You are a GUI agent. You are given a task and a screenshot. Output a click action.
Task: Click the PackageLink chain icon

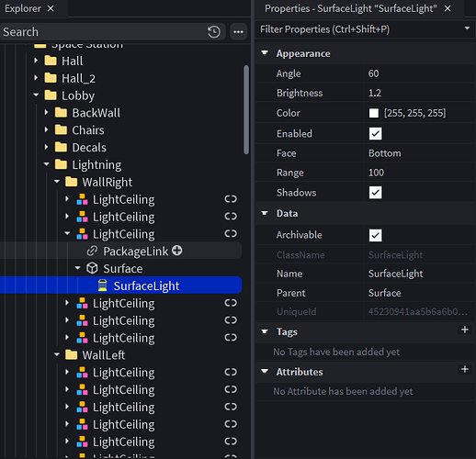92,251
